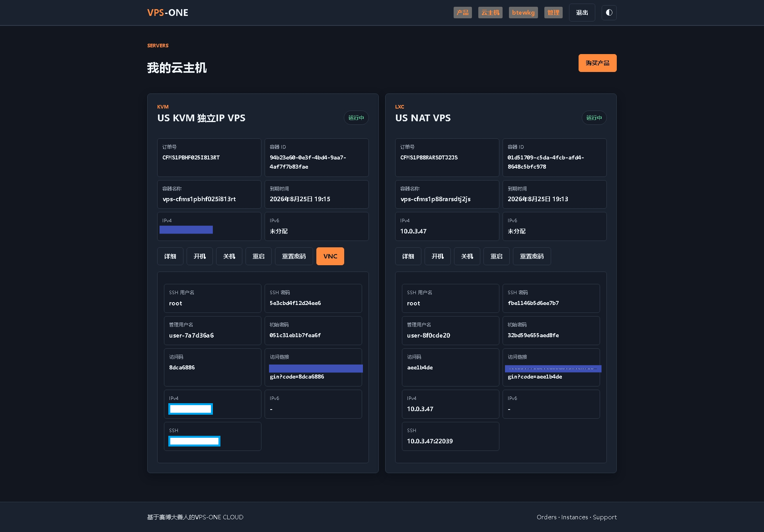The height and width of the screenshot is (532, 764).
Task: Click the Orders · Instances · Support footer text
Action: [577, 517]
